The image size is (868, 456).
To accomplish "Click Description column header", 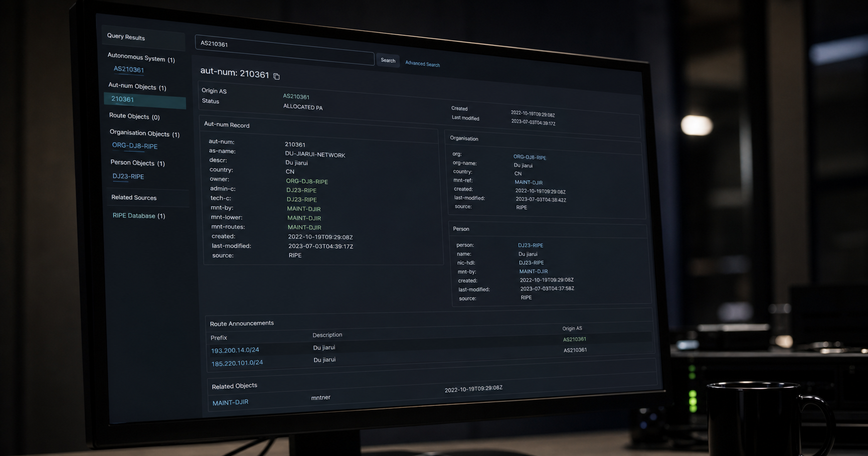I will click(327, 335).
